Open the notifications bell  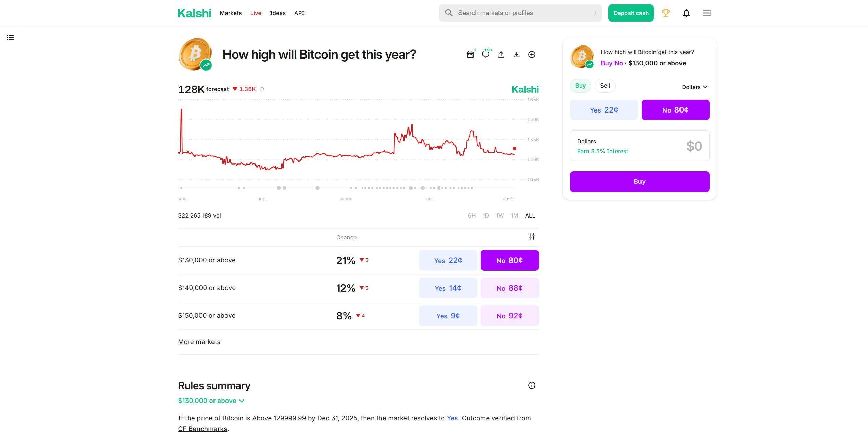pos(686,13)
